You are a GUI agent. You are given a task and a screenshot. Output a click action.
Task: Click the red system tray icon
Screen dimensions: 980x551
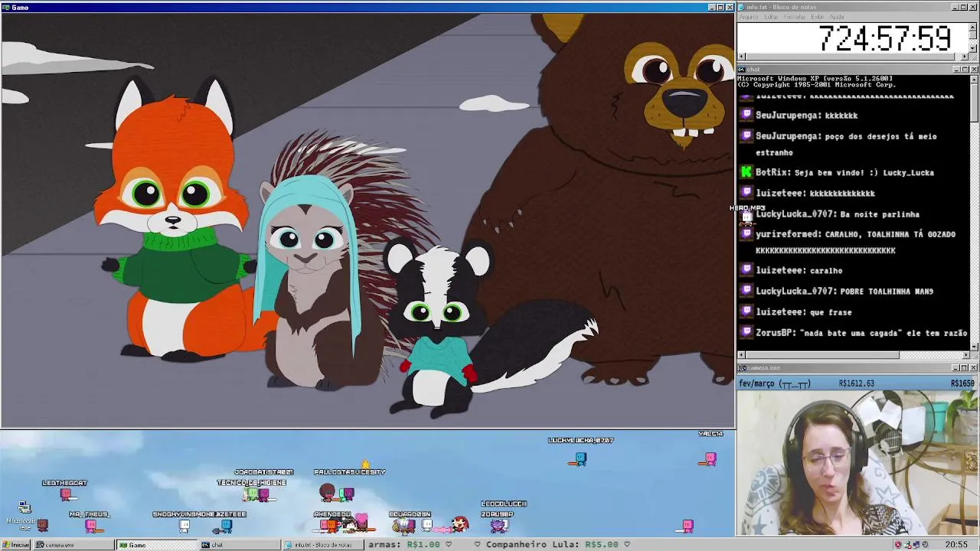(898, 545)
